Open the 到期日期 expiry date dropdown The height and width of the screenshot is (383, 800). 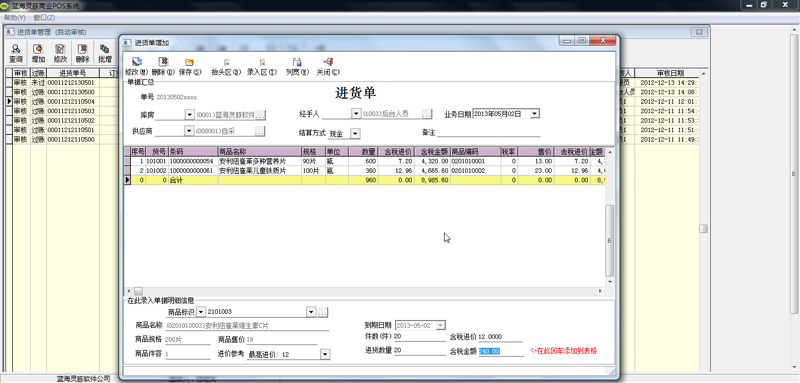[441, 325]
